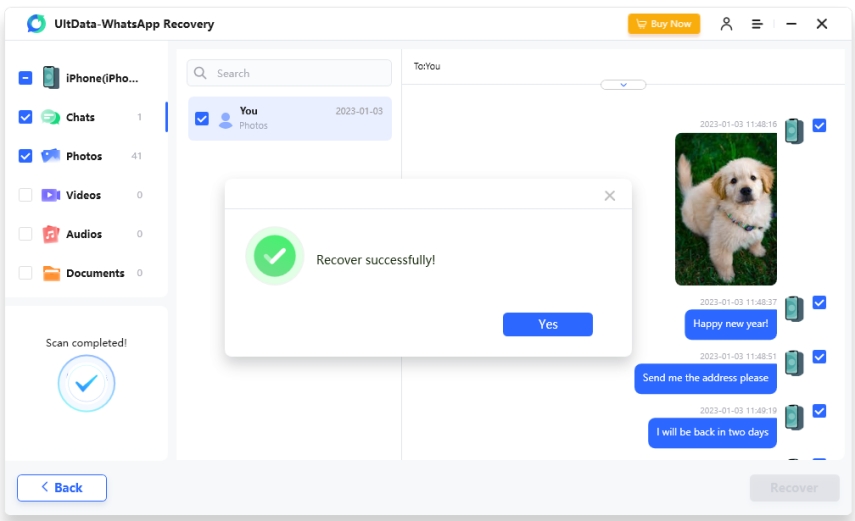The height and width of the screenshot is (521, 855).
Task: Click the 2023-01-03 11:48:51 timestamp
Action: point(738,356)
